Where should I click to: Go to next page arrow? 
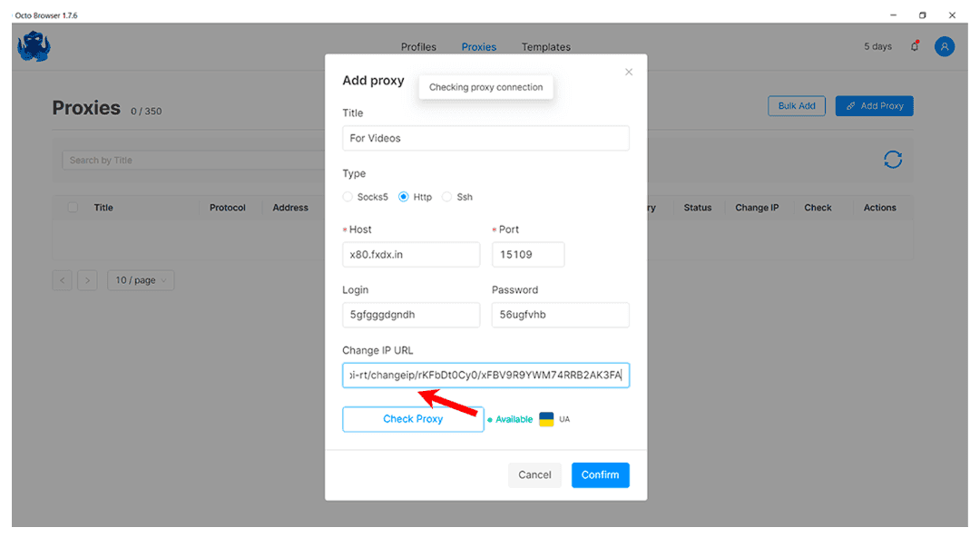coord(87,280)
